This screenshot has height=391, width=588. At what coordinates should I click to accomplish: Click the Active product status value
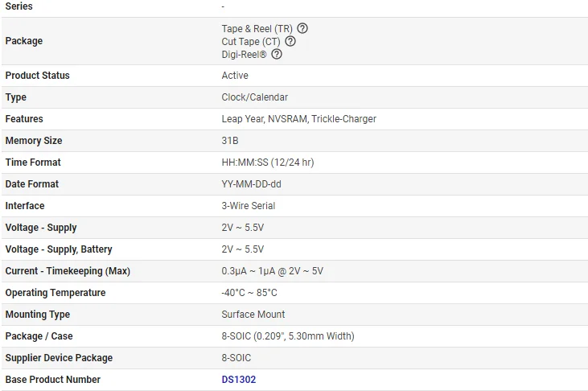(235, 76)
